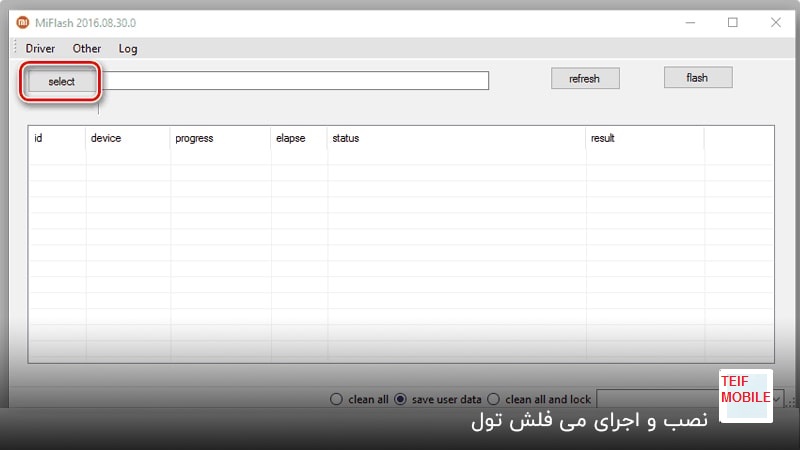The height and width of the screenshot is (450, 800).
Task: Click the result column header
Action: point(645,138)
